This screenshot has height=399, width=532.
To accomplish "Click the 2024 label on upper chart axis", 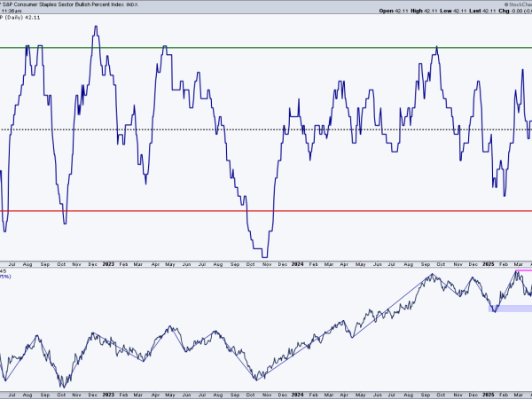I will (x=298, y=264).
